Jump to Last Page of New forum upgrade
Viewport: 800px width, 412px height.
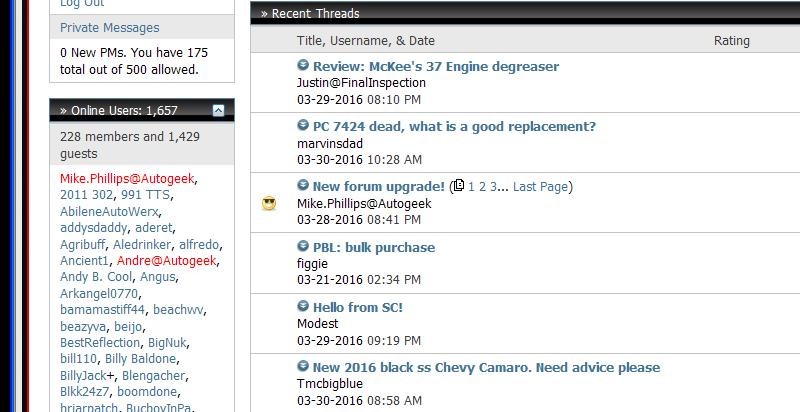coord(540,187)
